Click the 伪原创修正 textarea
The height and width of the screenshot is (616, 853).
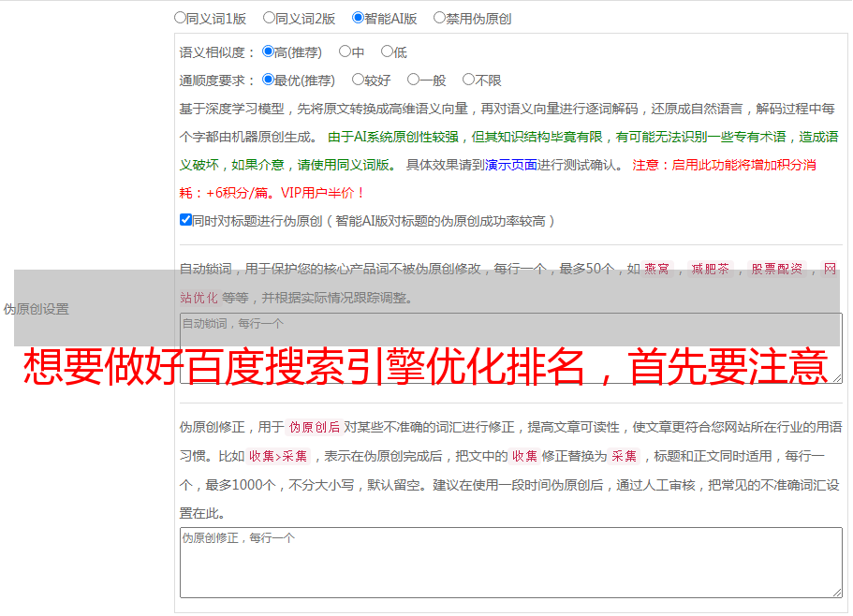(511, 563)
